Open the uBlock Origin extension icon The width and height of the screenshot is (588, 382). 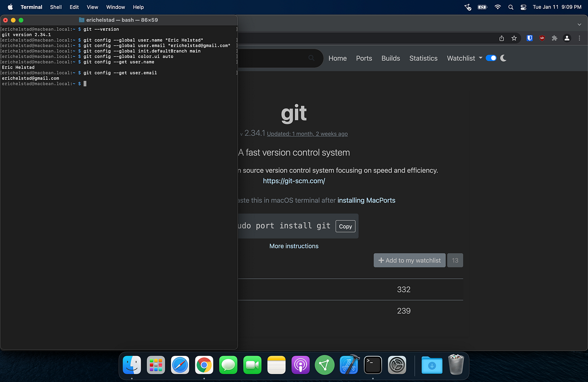(542, 38)
